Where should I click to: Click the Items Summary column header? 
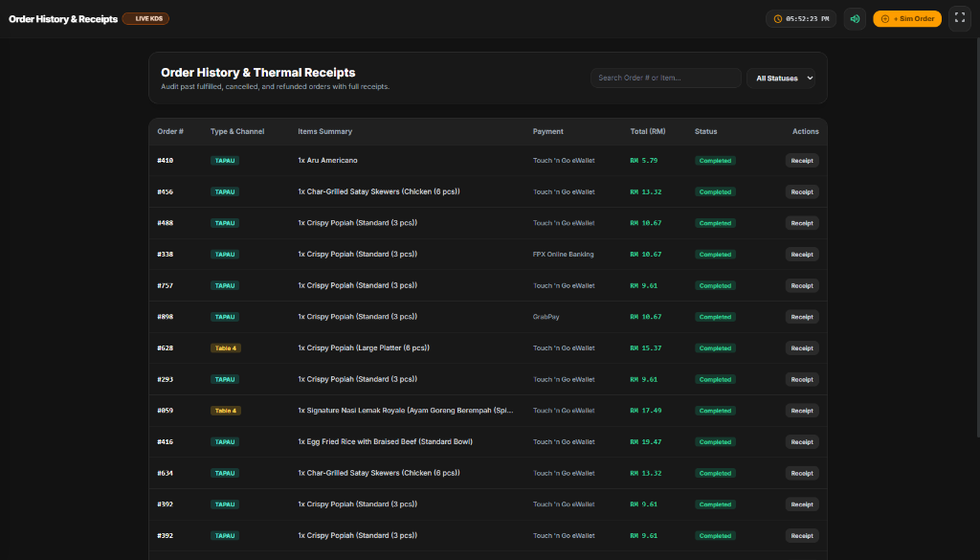point(325,131)
